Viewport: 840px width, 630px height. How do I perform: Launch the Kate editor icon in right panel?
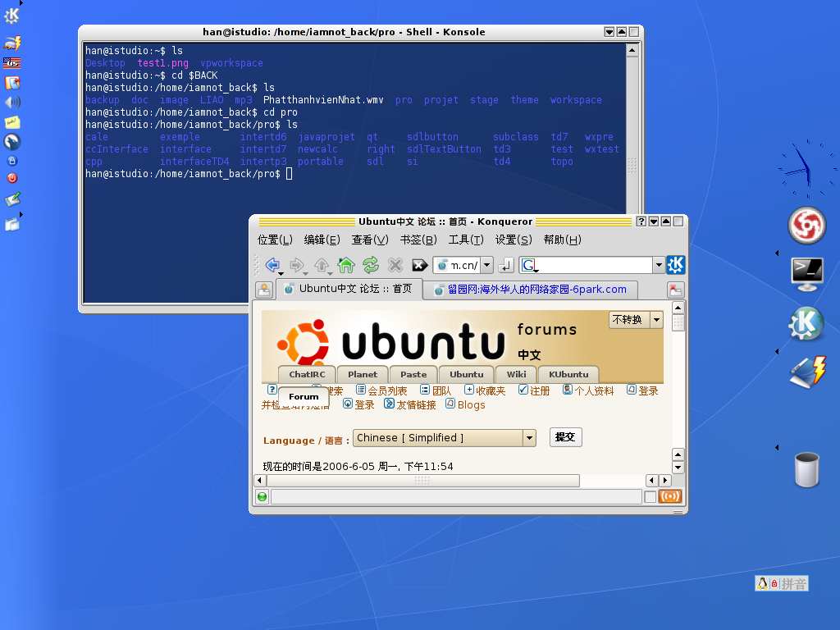pyautogui.click(x=808, y=372)
